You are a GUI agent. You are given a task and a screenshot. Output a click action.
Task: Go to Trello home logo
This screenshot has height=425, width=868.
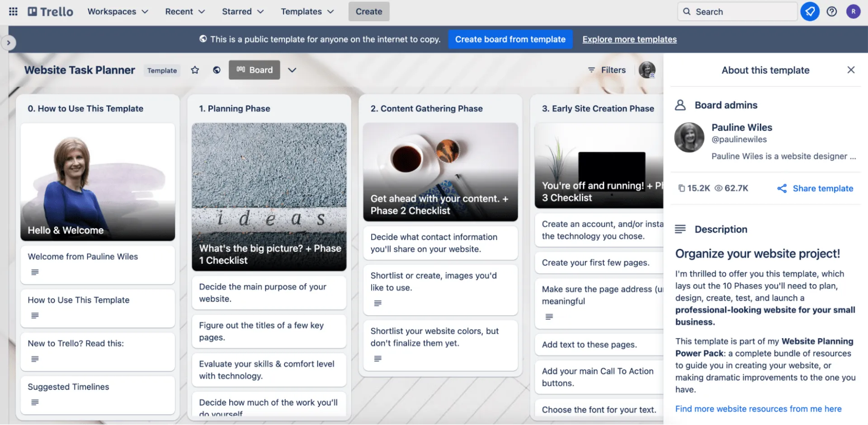[50, 12]
